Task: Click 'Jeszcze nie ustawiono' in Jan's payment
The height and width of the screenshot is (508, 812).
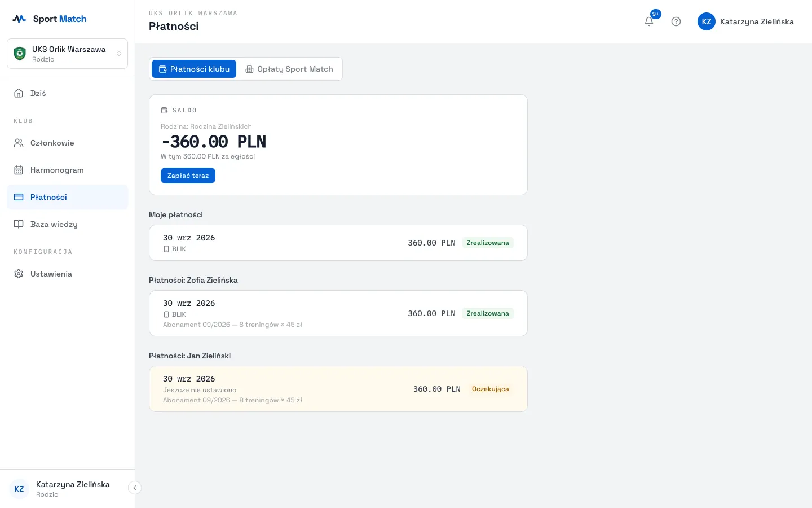Action: [x=200, y=390]
